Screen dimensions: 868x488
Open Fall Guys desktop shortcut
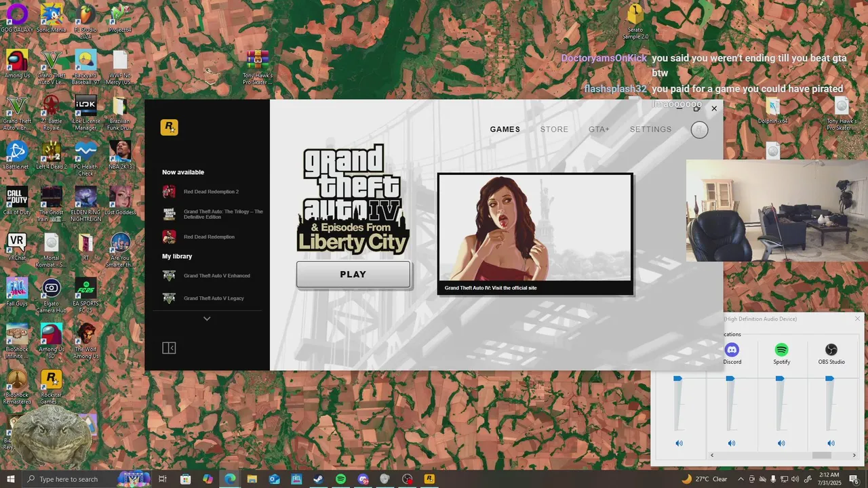pos(17,293)
